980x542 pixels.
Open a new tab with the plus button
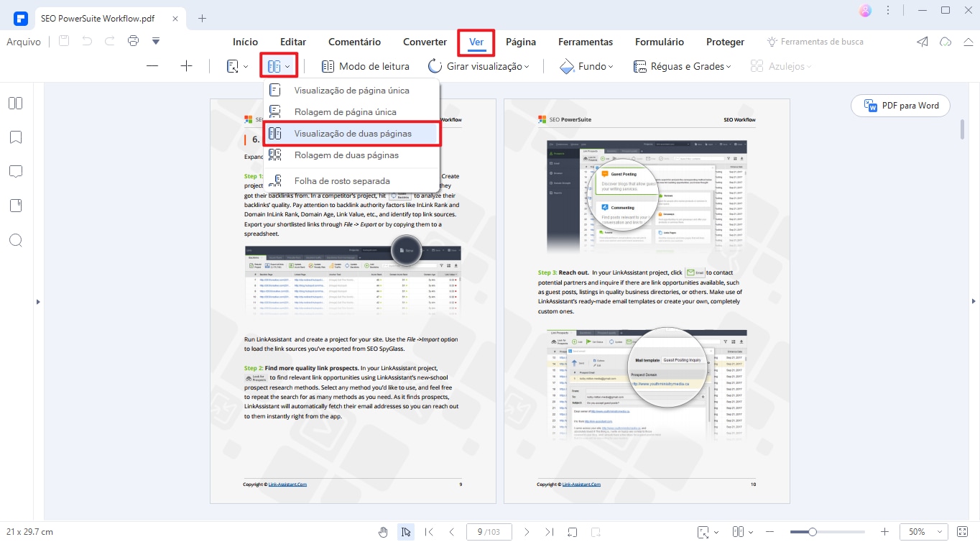202,18
